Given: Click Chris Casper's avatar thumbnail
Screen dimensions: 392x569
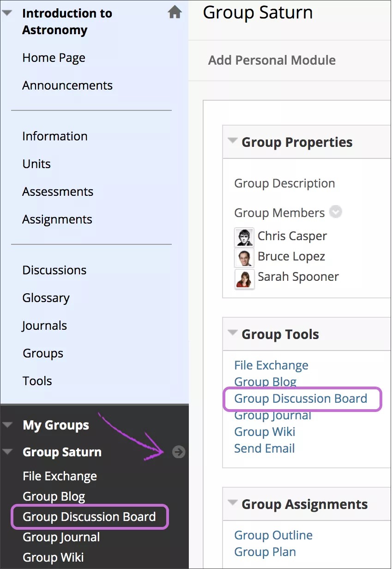Looking at the screenshot, I should pyautogui.click(x=244, y=236).
